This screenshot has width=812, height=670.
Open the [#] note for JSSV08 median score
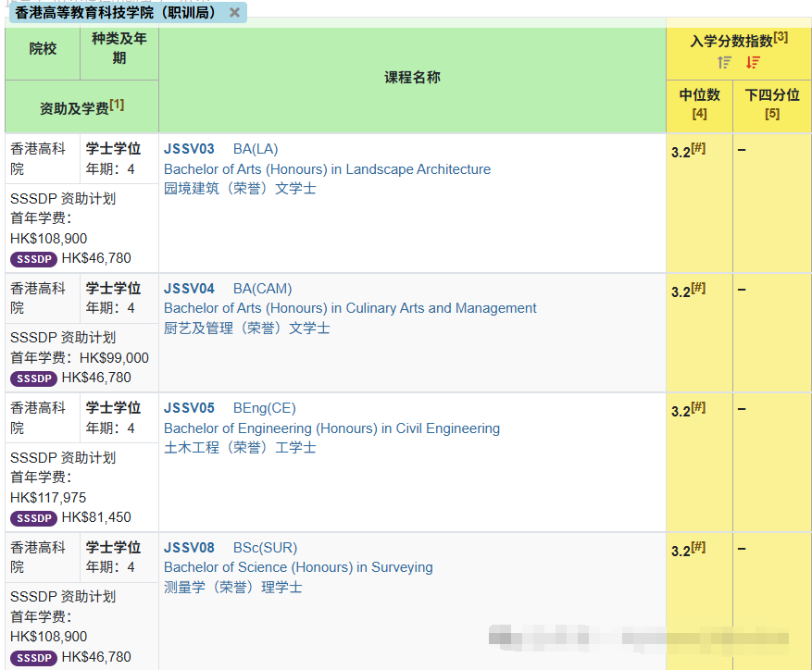699,547
